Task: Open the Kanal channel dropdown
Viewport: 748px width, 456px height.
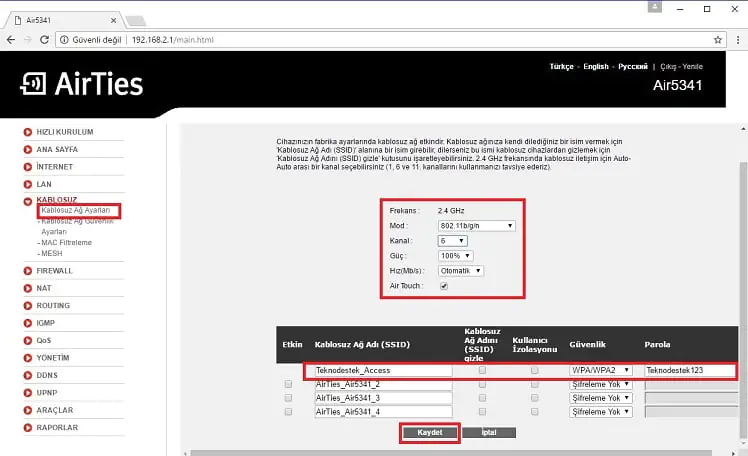Action: (x=452, y=241)
